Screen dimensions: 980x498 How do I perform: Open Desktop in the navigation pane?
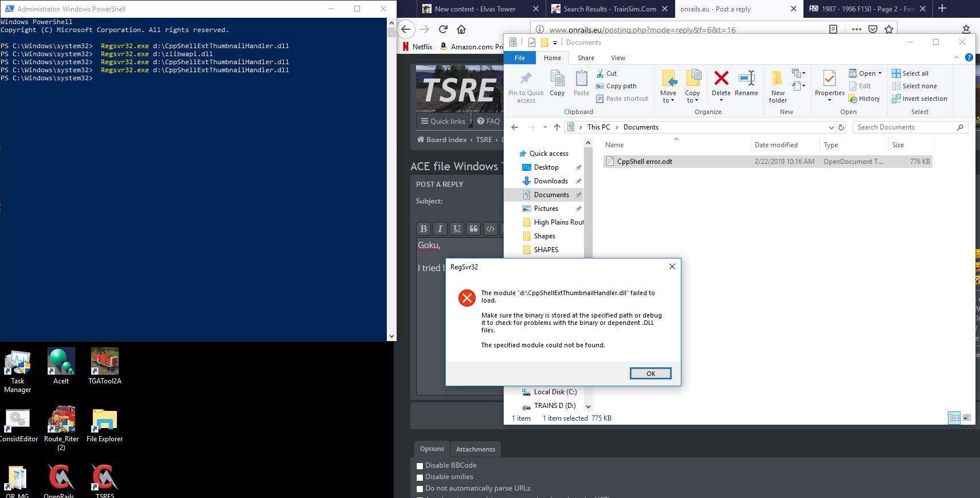[x=540, y=167]
